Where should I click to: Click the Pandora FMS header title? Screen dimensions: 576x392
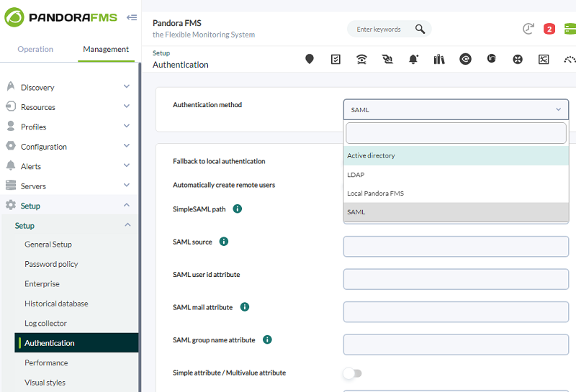coord(177,23)
